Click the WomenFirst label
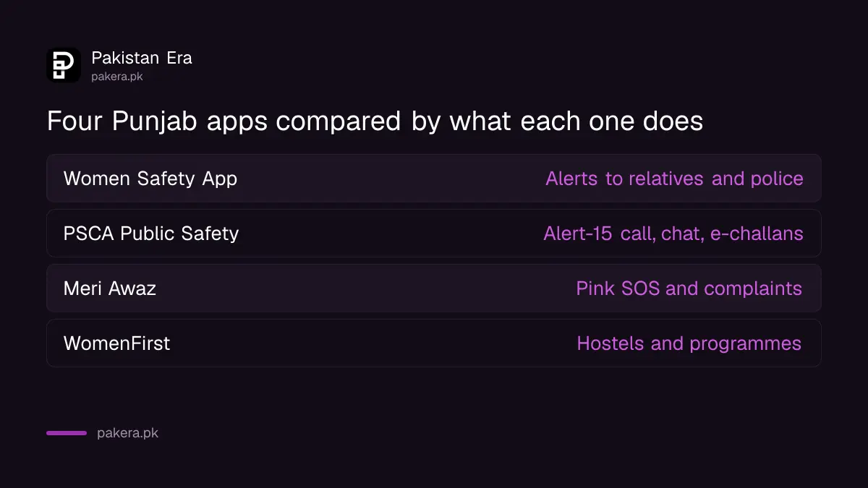 pos(117,343)
